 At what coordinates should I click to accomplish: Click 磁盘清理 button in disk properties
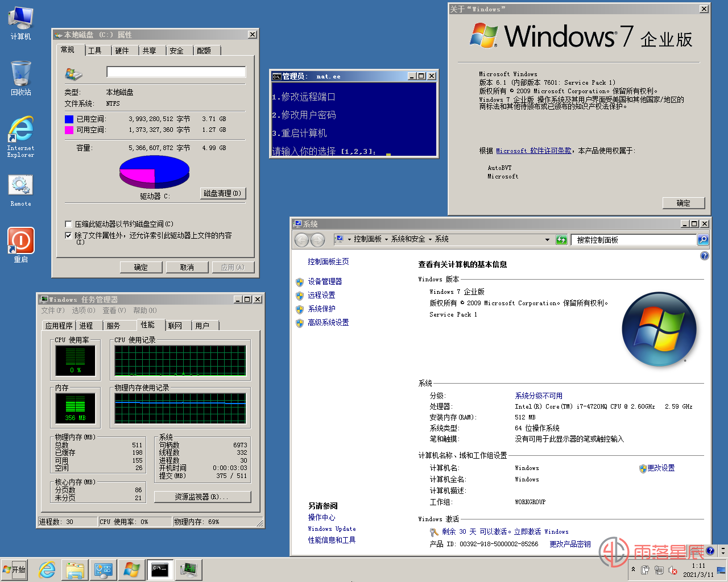click(x=223, y=193)
